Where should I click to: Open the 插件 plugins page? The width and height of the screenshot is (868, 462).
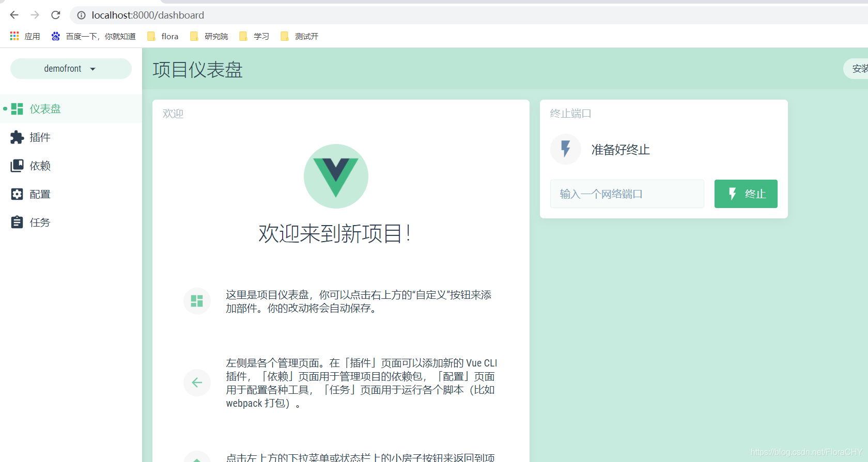(71, 137)
